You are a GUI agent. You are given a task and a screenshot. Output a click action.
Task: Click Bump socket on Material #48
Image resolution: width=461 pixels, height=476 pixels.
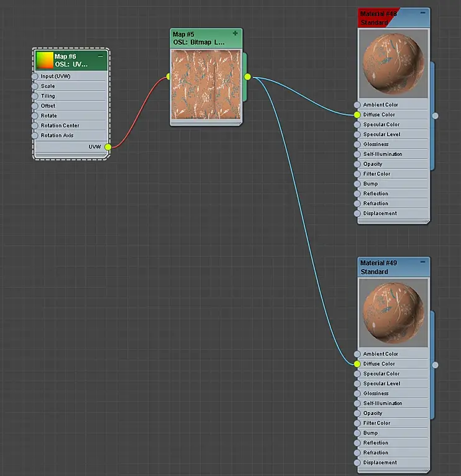click(x=357, y=184)
